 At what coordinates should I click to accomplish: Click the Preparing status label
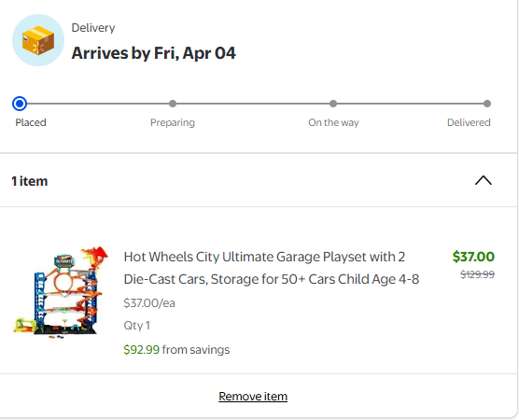coord(173,123)
